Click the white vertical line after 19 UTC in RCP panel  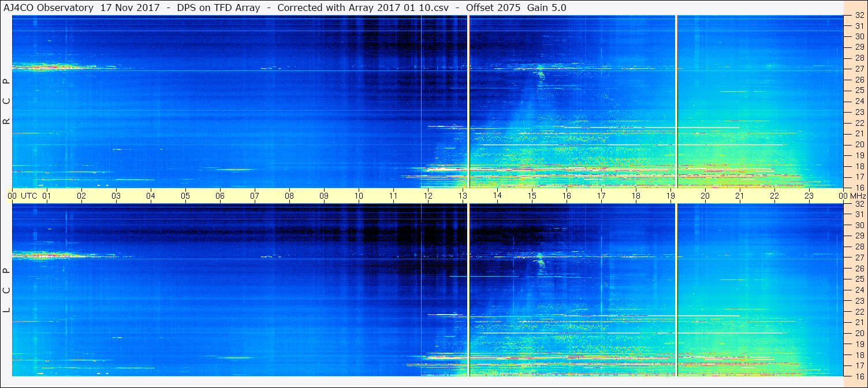[676, 101]
